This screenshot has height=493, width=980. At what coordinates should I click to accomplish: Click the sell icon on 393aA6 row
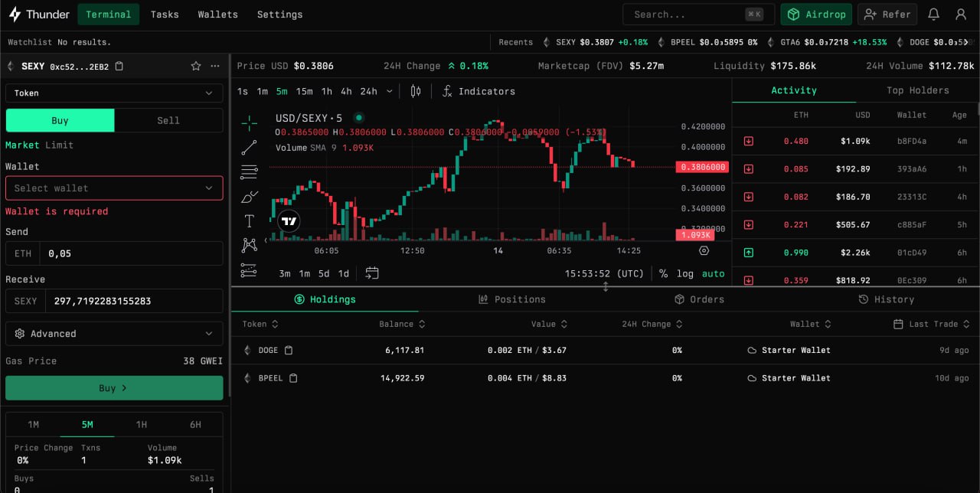[x=749, y=169]
